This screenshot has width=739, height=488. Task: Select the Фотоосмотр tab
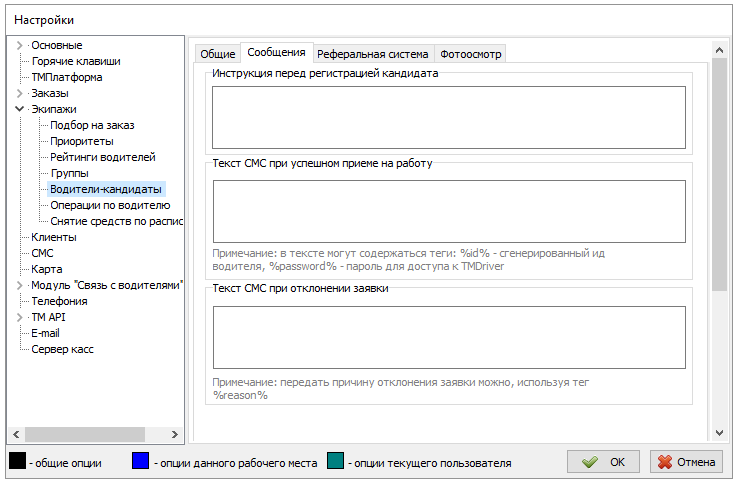[x=470, y=54]
